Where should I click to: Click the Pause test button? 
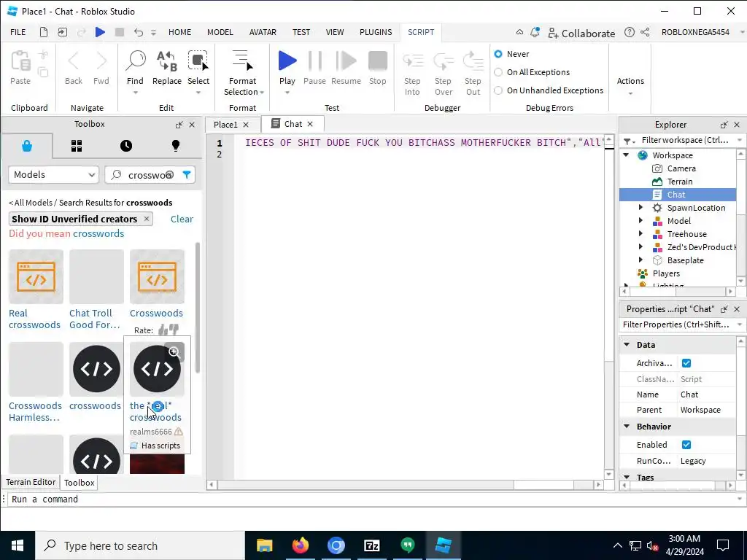pyautogui.click(x=315, y=61)
